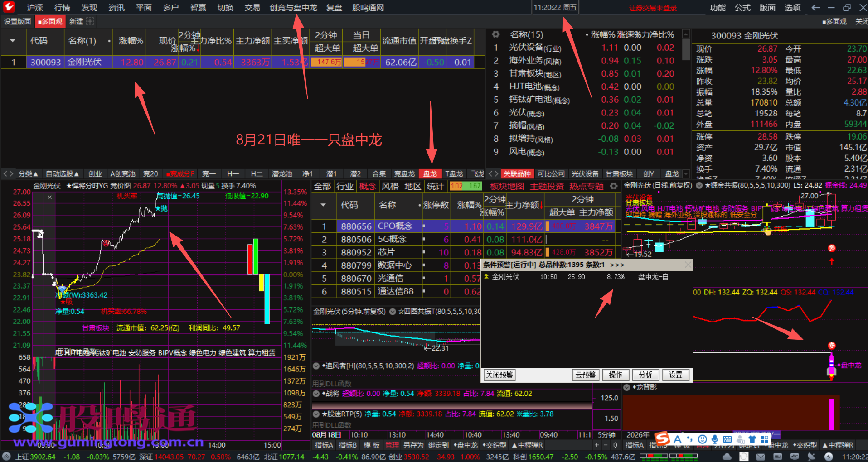868x462 pixels.
Task: Toggle Sogou Chinese/English mode letter A
Action: [x=678, y=439]
